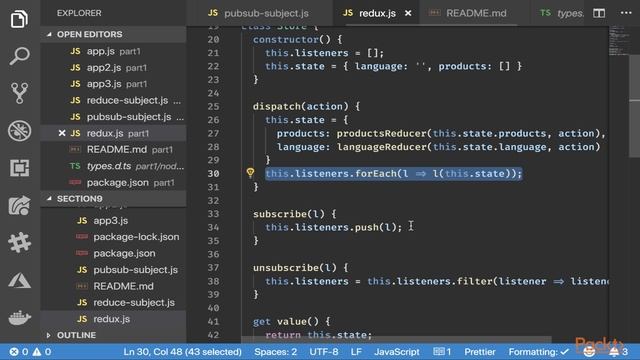Close redux.js in Open Editors list
This screenshot has height=360, width=640.
(x=62, y=133)
